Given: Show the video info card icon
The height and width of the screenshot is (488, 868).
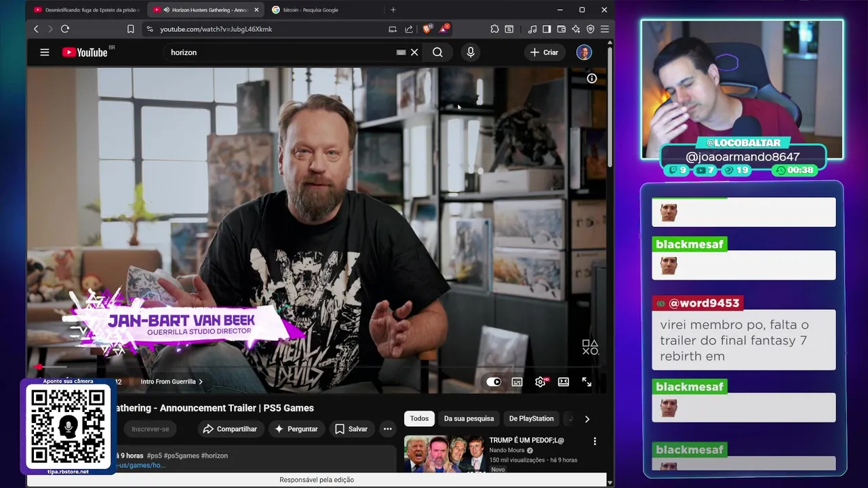Looking at the screenshot, I should tap(592, 79).
